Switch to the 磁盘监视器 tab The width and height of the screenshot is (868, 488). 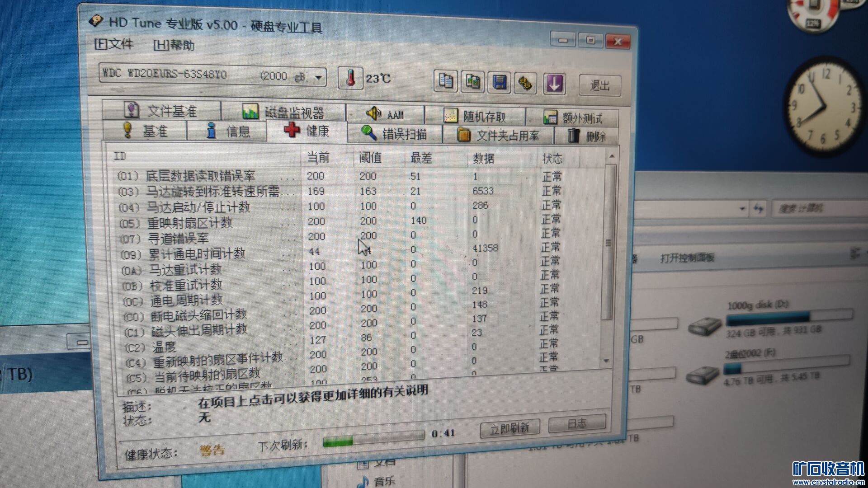(283, 112)
